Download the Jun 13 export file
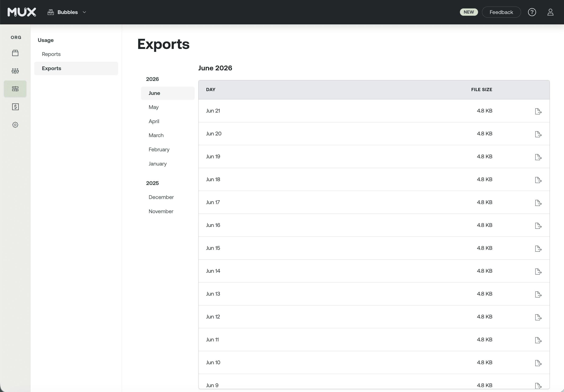 [538, 294]
